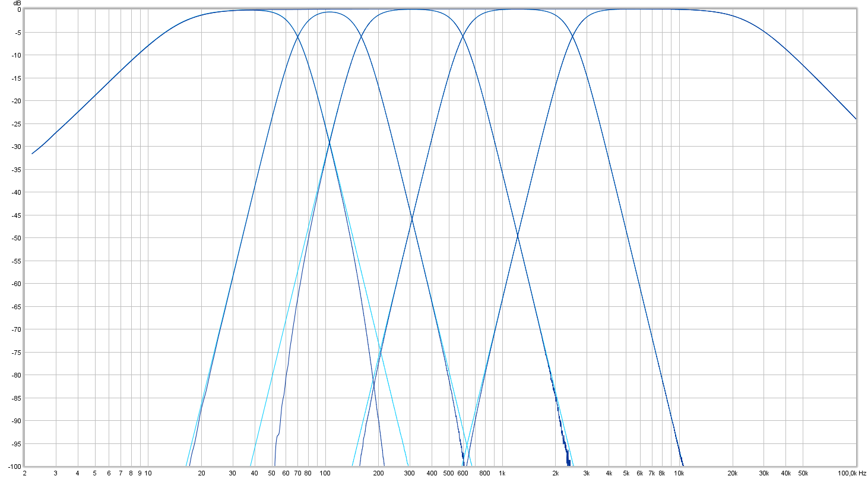
Task: Select the "4k" frequency tick label
Action: point(609,474)
